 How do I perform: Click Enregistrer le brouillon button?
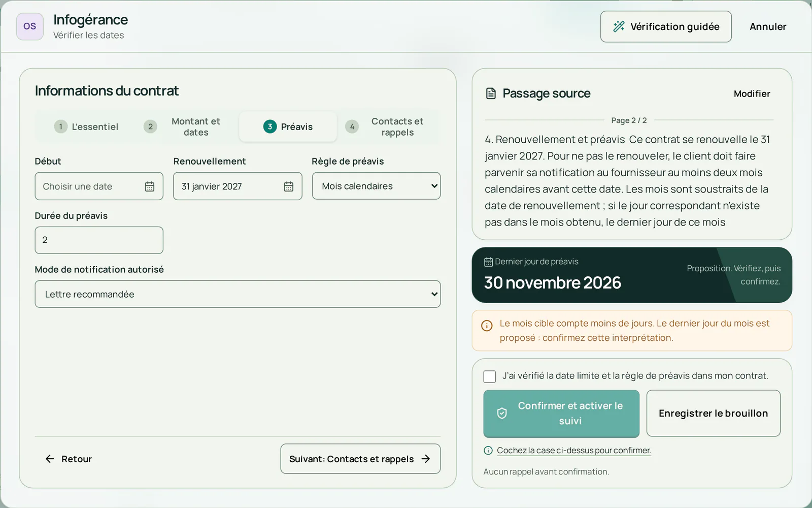[713, 414]
